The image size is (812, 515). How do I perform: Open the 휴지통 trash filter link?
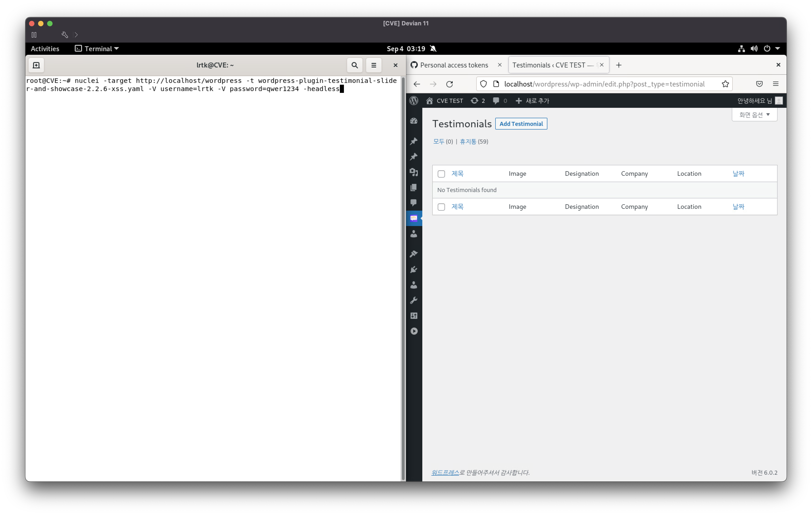pos(468,142)
